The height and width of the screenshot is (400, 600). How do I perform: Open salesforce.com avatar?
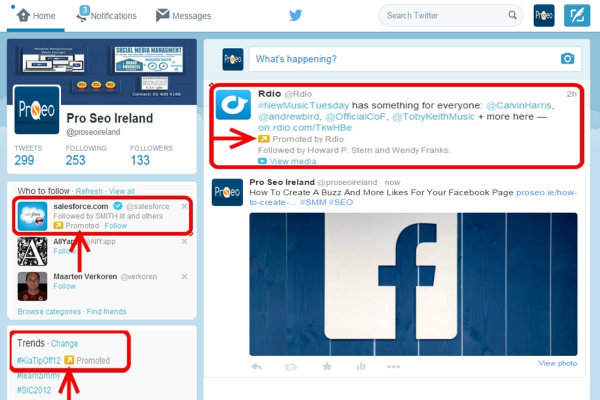coord(33,216)
